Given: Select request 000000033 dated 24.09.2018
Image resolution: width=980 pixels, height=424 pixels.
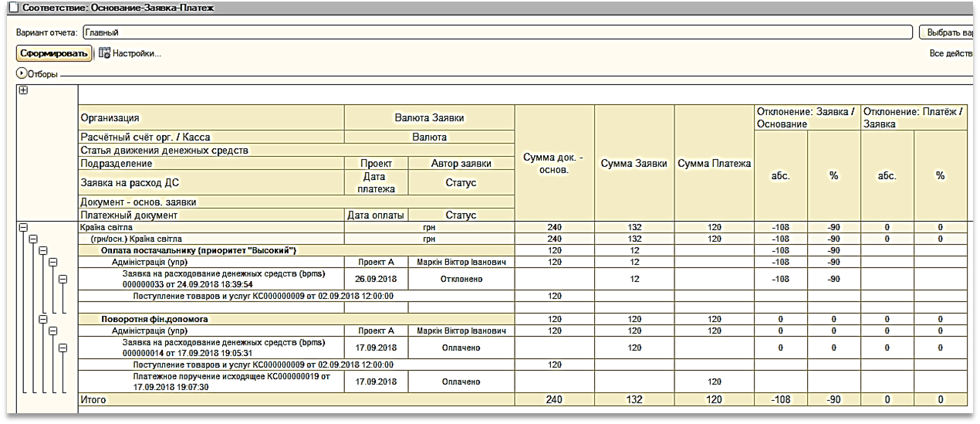Looking at the screenshot, I should pyautogui.click(x=211, y=279).
